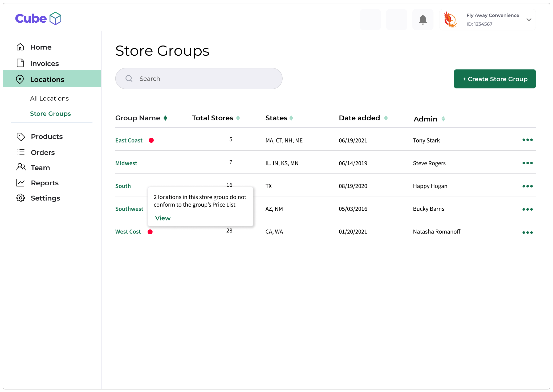Click the Team people icon
This screenshot has height=392, width=553.
pyautogui.click(x=21, y=167)
